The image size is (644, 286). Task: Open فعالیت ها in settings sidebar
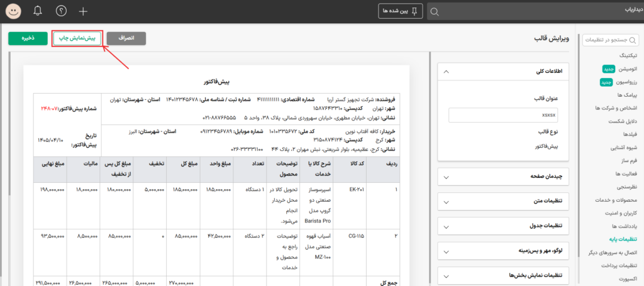point(627,174)
